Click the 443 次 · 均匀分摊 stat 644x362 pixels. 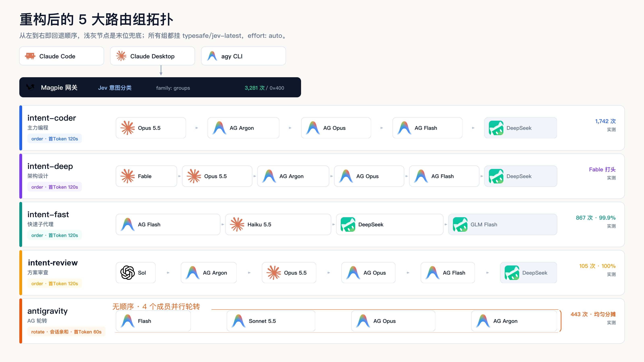coord(593,314)
